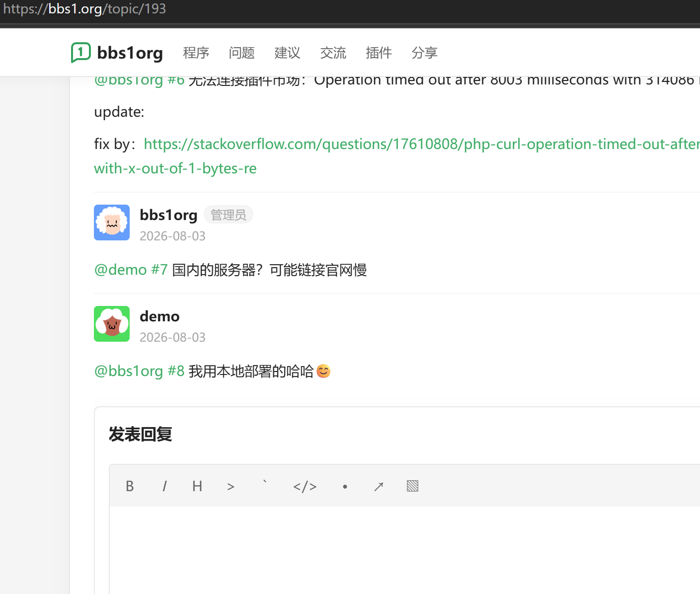The image size is (700, 594).
Task: Open the 程序 navigation menu item
Action: [196, 53]
